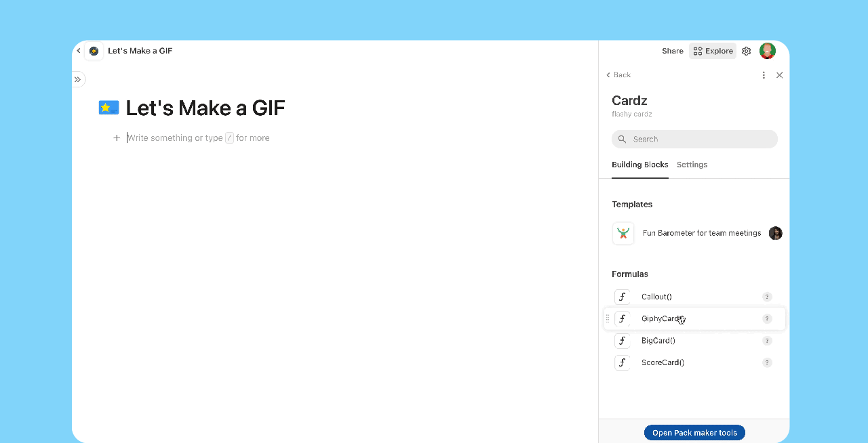Show help for BigCard() formula

[x=767, y=341]
